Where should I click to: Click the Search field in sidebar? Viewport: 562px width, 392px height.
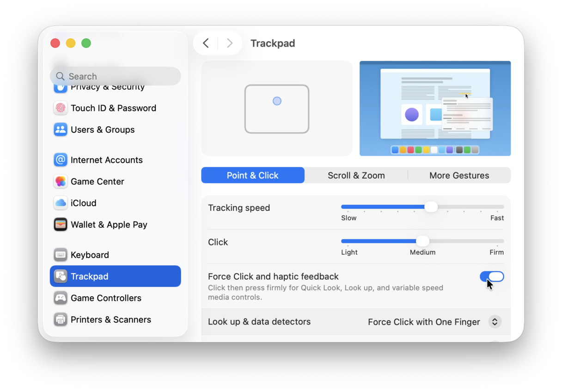[116, 76]
